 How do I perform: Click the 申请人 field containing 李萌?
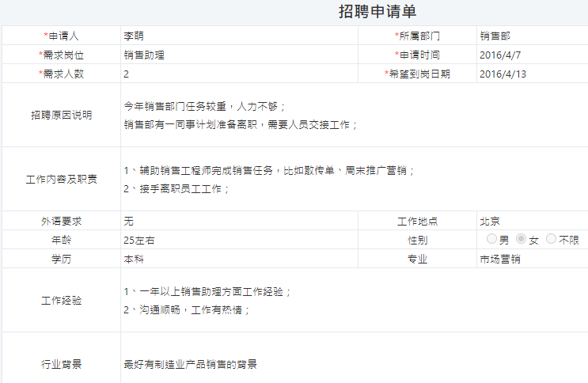237,36
